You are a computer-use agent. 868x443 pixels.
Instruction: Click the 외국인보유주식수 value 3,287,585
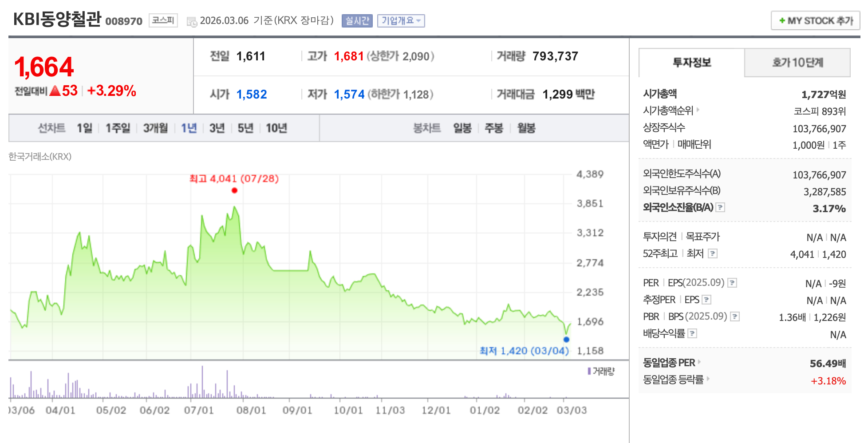click(825, 192)
